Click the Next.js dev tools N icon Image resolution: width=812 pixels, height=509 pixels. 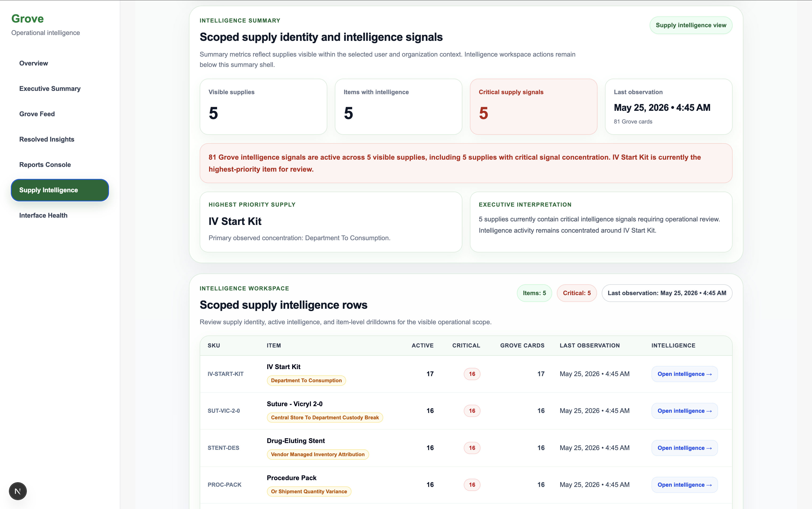click(x=18, y=491)
